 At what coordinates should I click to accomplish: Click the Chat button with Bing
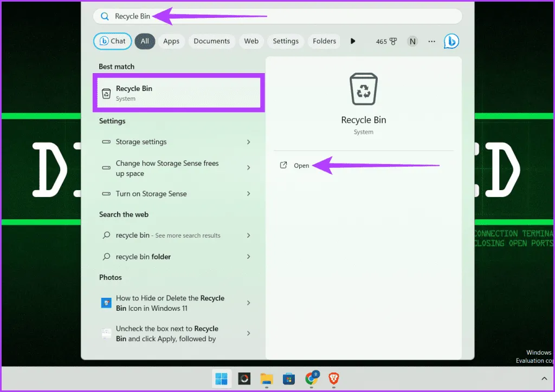112,41
